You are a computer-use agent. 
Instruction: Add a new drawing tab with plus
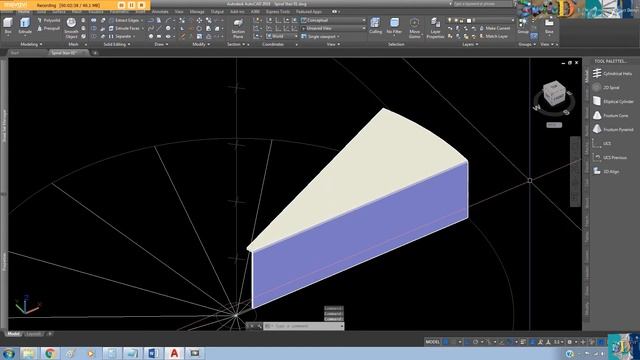coord(95,53)
